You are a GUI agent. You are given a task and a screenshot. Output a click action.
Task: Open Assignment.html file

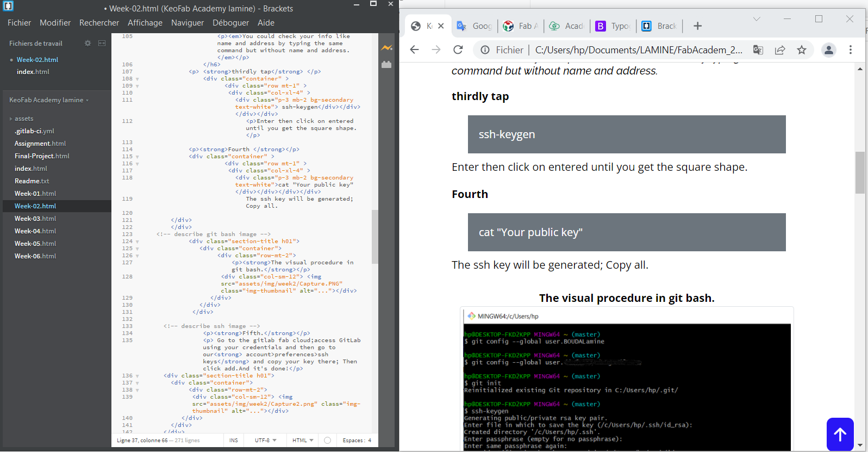coord(40,144)
